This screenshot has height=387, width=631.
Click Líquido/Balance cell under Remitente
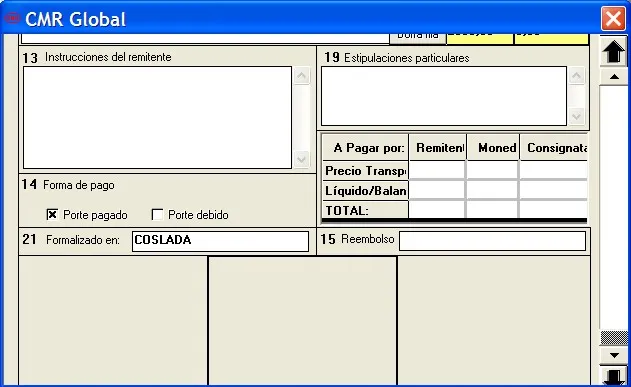437,190
